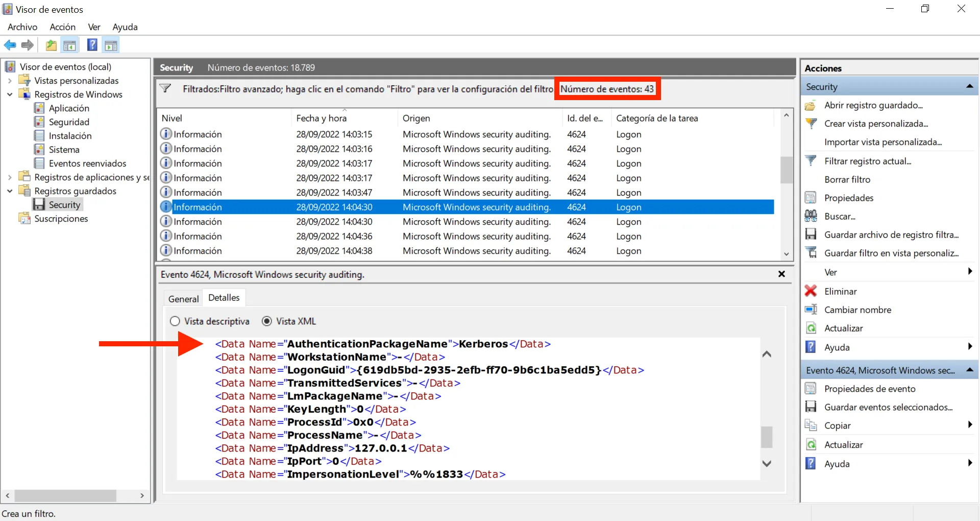This screenshot has width=980, height=521.
Task: Open Ayuda submenu arrow under Security section
Action: click(x=970, y=347)
